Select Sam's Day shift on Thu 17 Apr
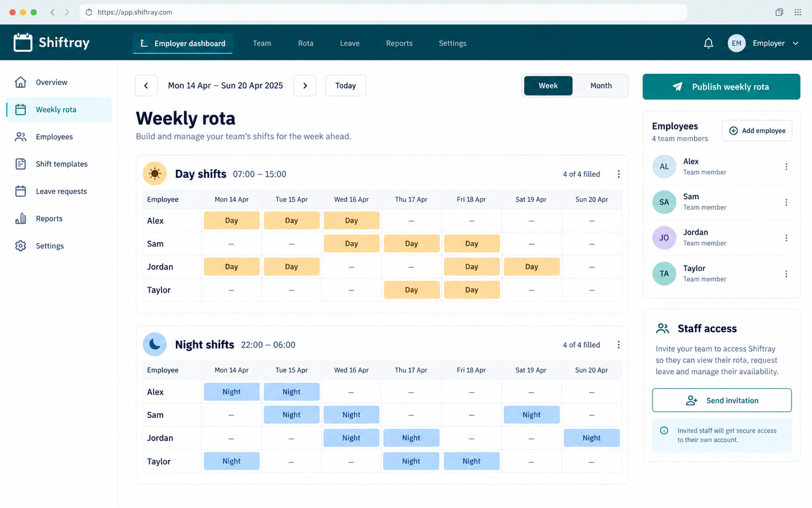 (412, 244)
